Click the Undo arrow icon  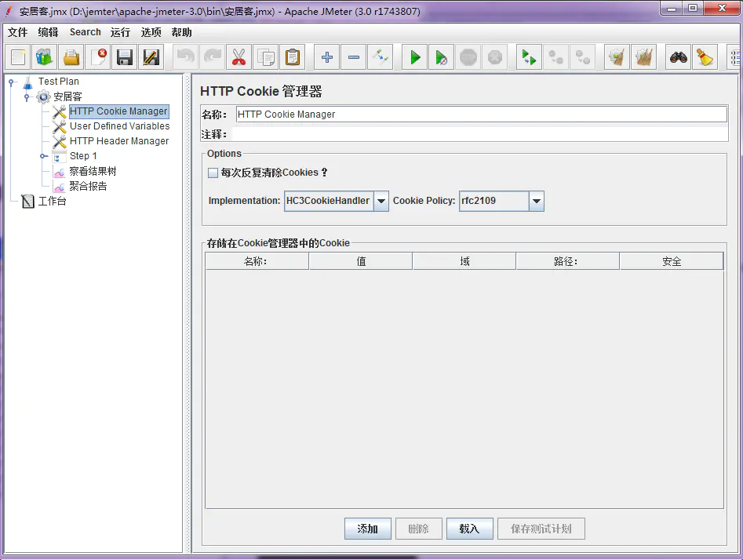click(185, 57)
